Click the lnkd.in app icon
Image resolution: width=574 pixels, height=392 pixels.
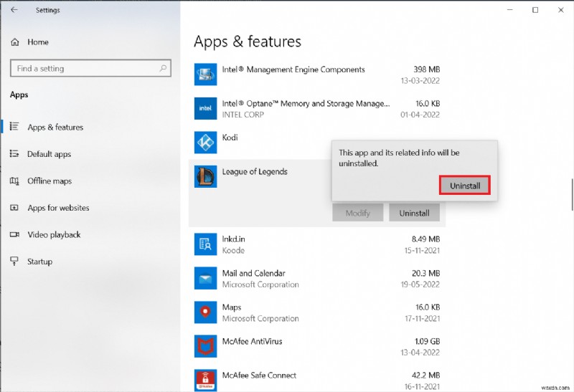click(205, 244)
